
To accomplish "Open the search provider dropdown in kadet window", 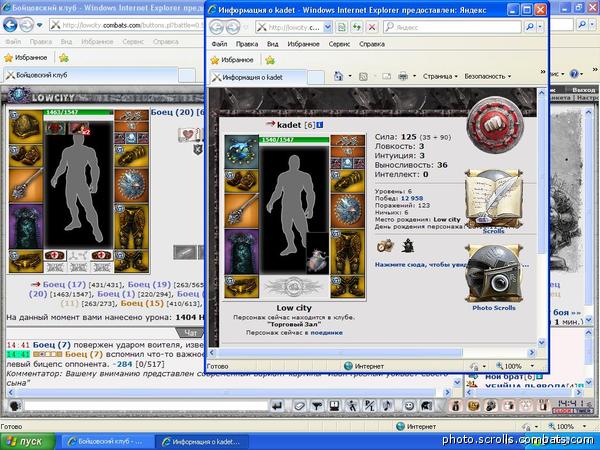I will click(540, 27).
